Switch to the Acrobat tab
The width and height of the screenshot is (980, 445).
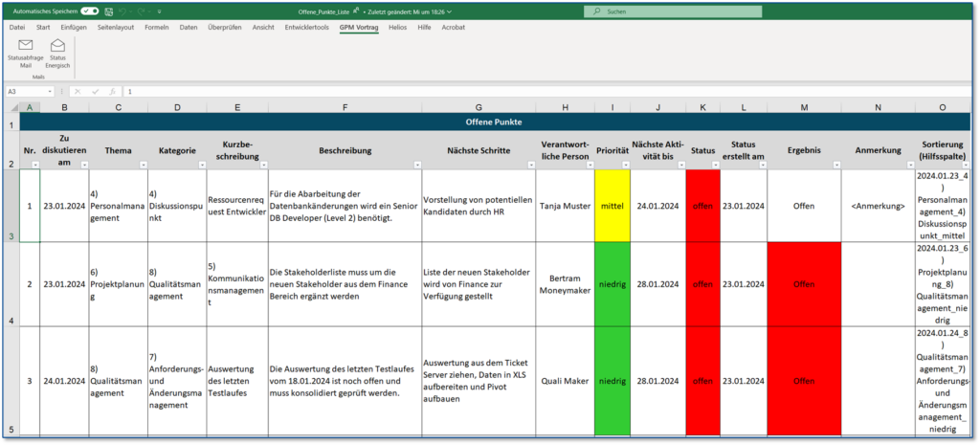tap(453, 28)
